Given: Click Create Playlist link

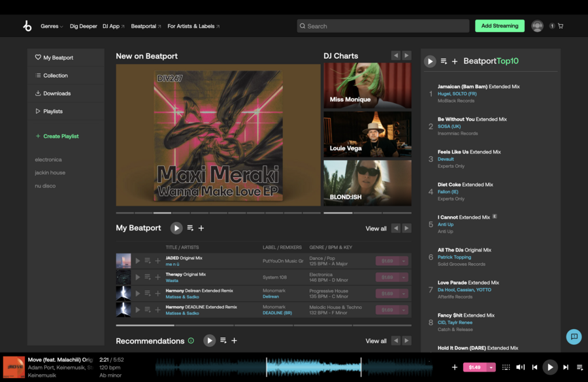Looking at the screenshot, I should pyautogui.click(x=60, y=136).
